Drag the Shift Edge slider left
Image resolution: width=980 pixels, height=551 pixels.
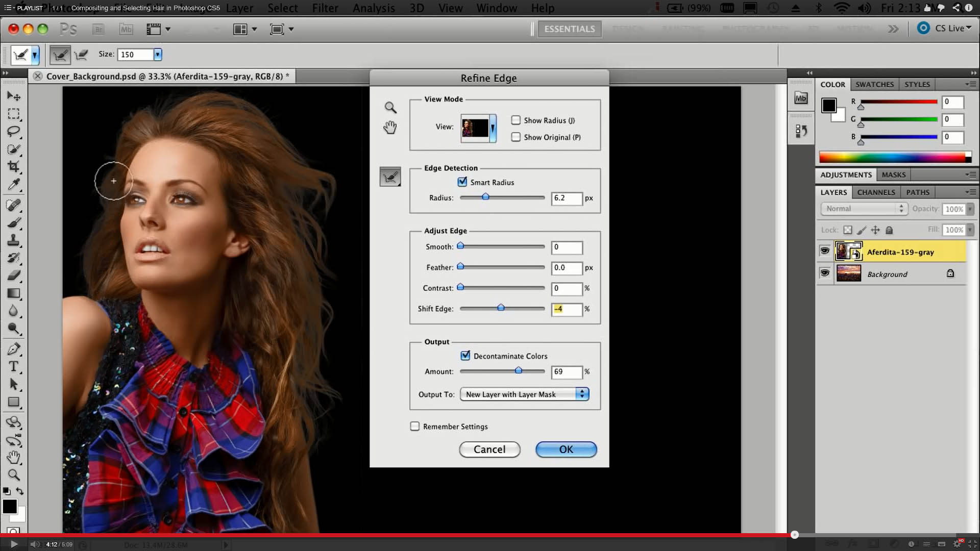coord(500,308)
